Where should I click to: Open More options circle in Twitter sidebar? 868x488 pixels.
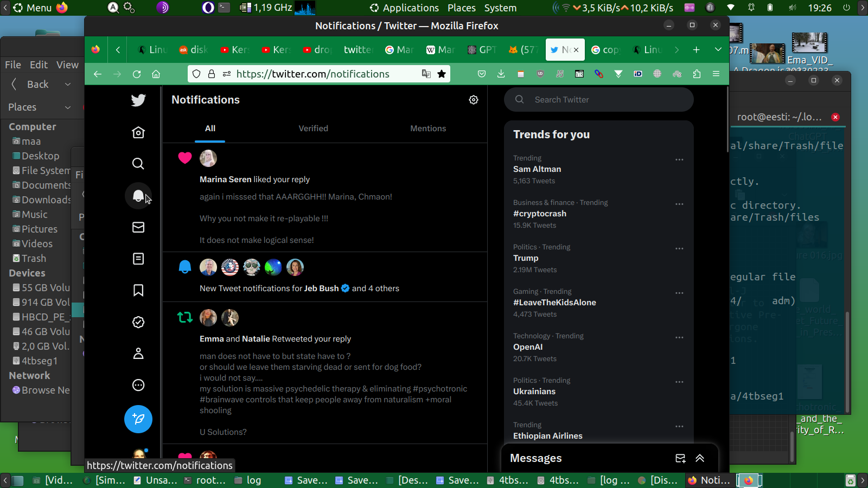(x=138, y=385)
